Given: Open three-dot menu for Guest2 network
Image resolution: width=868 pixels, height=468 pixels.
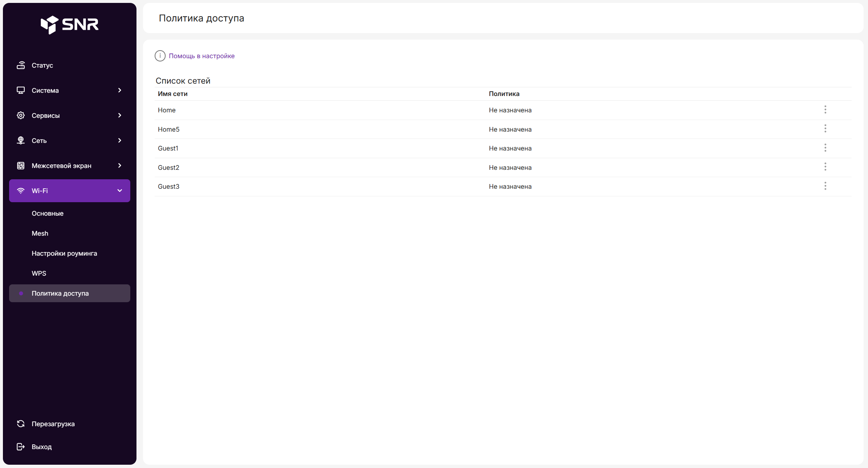Looking at the screenshot, I should coord(825,167).
